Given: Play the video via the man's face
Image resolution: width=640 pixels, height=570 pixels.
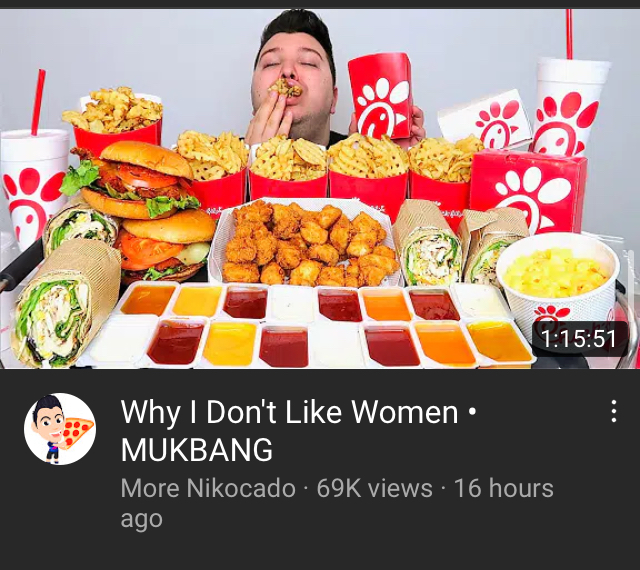Looking at the screenshot, I should coord(293,69).
